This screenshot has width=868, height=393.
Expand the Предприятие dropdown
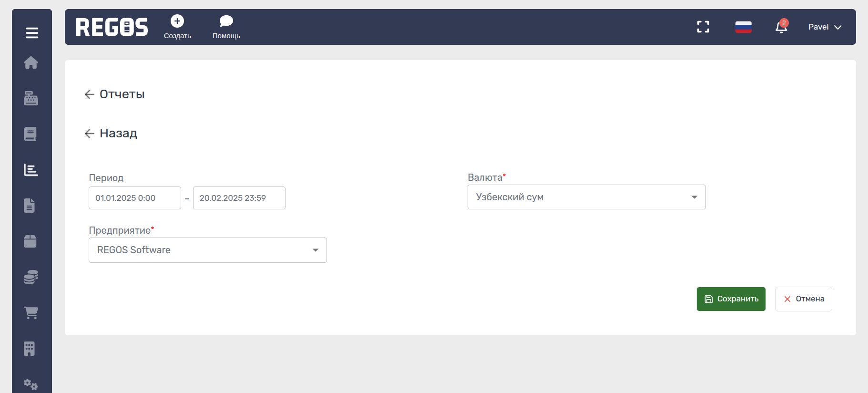pos(207,250)
